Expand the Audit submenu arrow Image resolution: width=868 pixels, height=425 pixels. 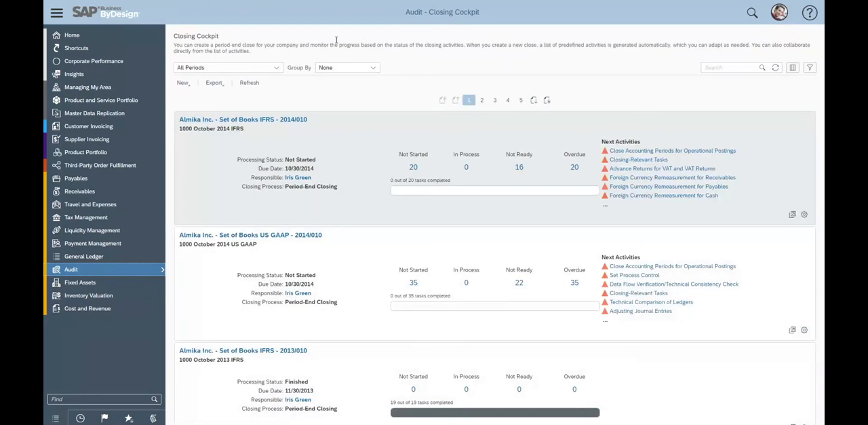(162, 270)
